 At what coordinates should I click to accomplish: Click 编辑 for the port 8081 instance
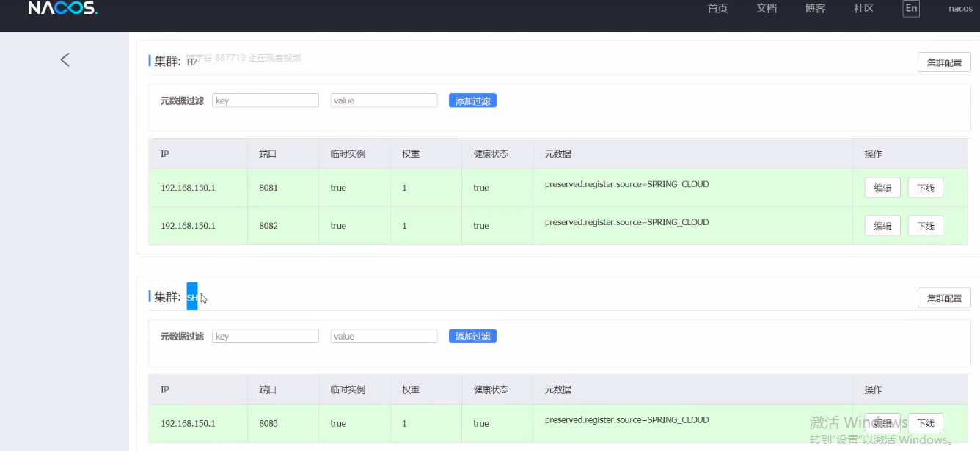click(x=882, y=188)
